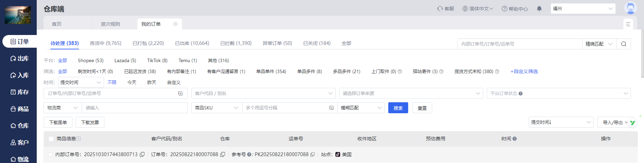
Task: Copy internal order number 2025103017443800713
Action: click(142, 154)
